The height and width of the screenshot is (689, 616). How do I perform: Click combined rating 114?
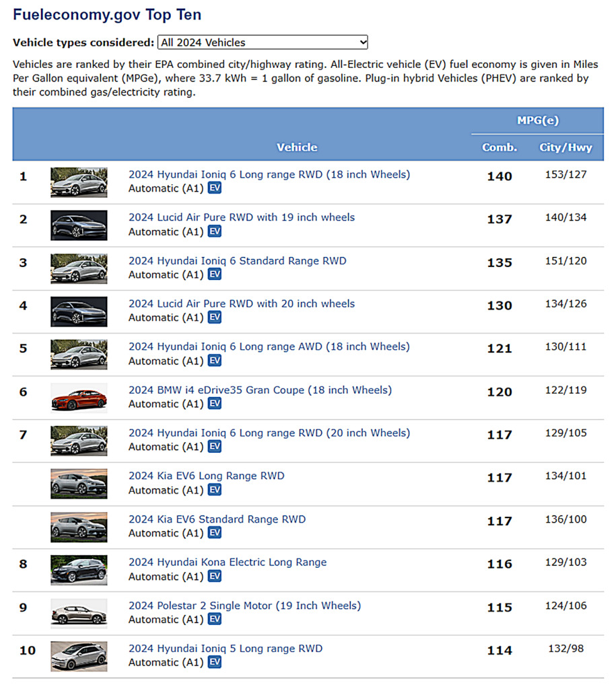pos(500,651)
